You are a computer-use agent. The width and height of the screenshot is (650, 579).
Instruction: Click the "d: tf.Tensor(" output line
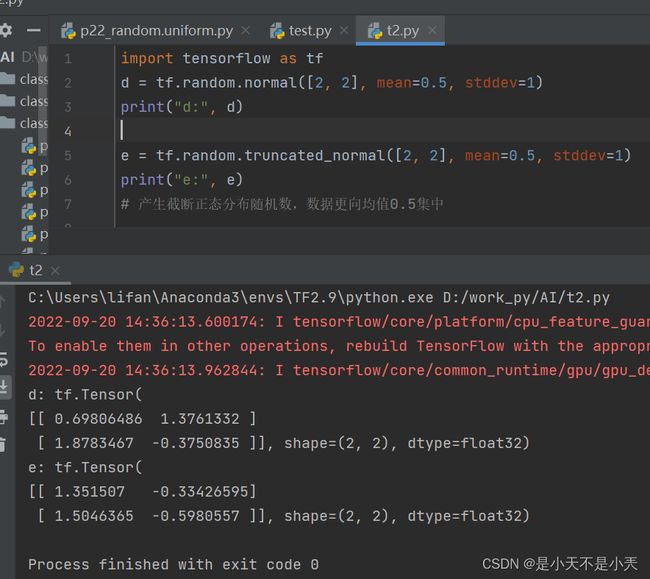tap(85, 395)
